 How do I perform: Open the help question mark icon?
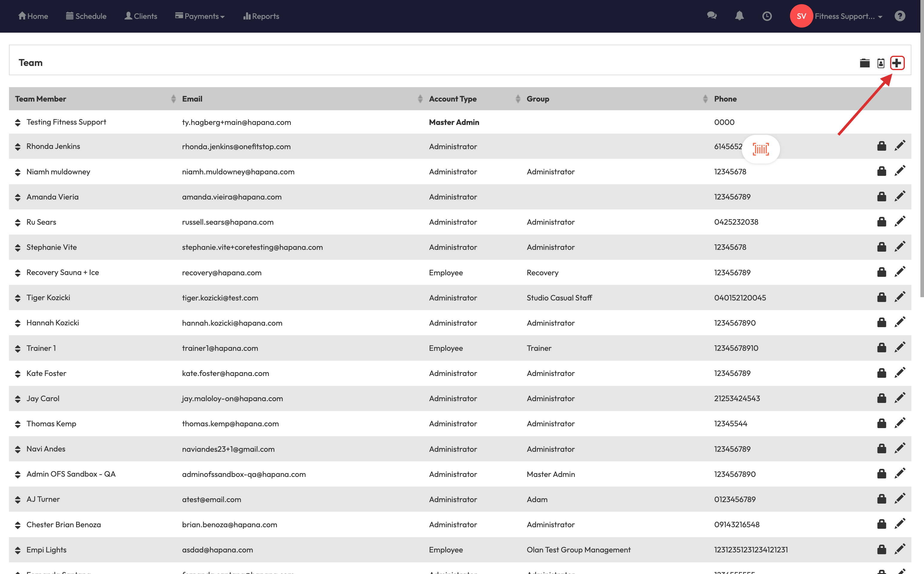click(899, 16)
